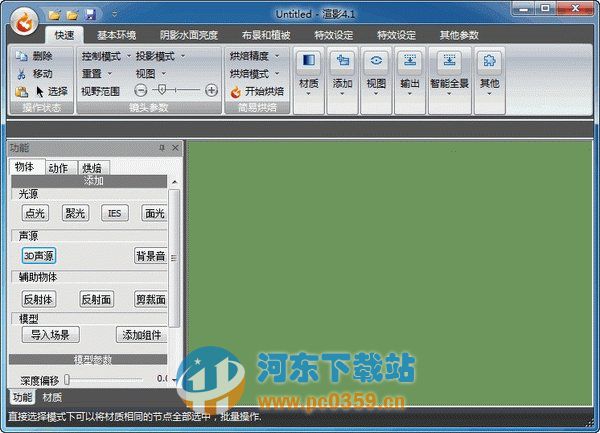Click the 移动 scissors icon
The image size is (600, 433).
(x=21, y=74)
